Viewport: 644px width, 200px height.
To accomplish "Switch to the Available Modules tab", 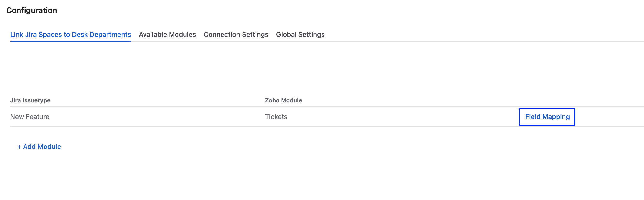I will [167, 34].
